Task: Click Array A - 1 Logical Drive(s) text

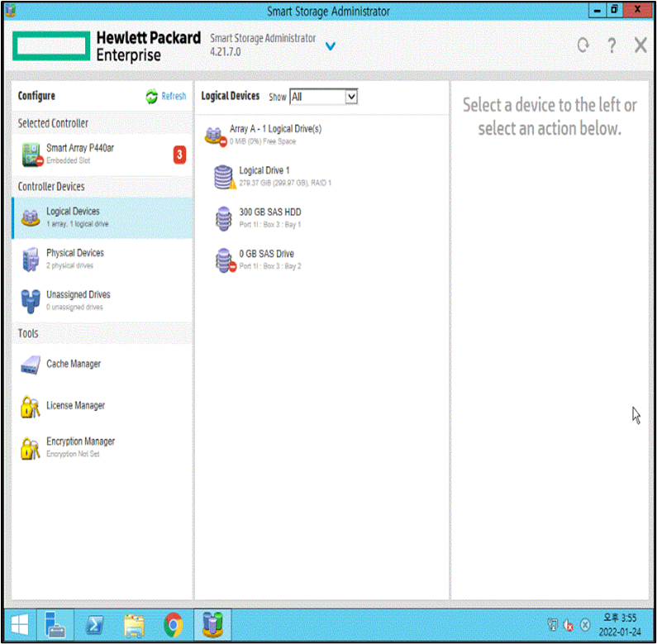Action: 275,129
